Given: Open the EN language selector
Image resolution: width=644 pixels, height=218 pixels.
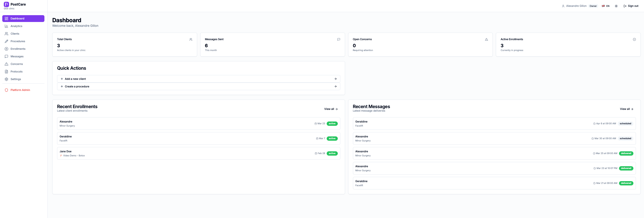Looking at the screenshot, I should [606, 6].
